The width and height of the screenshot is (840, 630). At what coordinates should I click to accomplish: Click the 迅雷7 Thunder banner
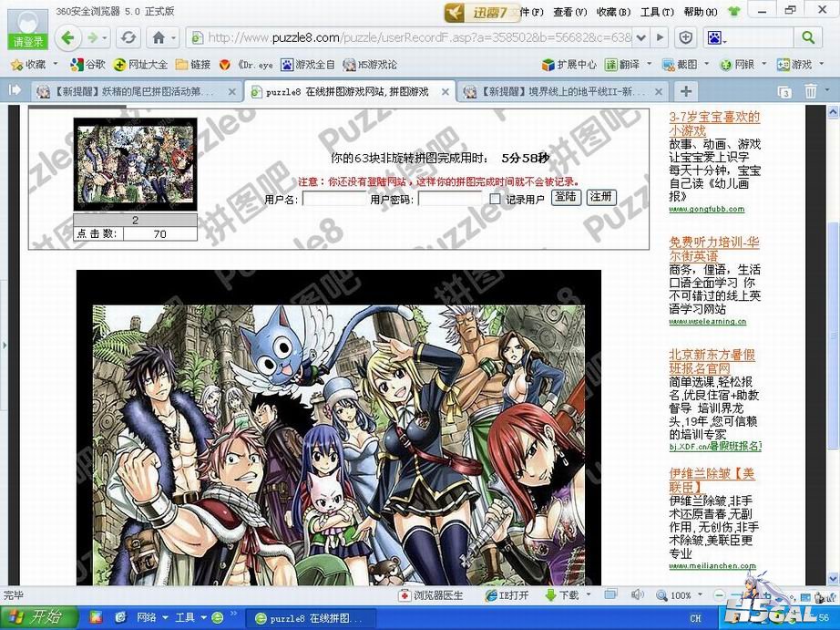tap(482, 13)
